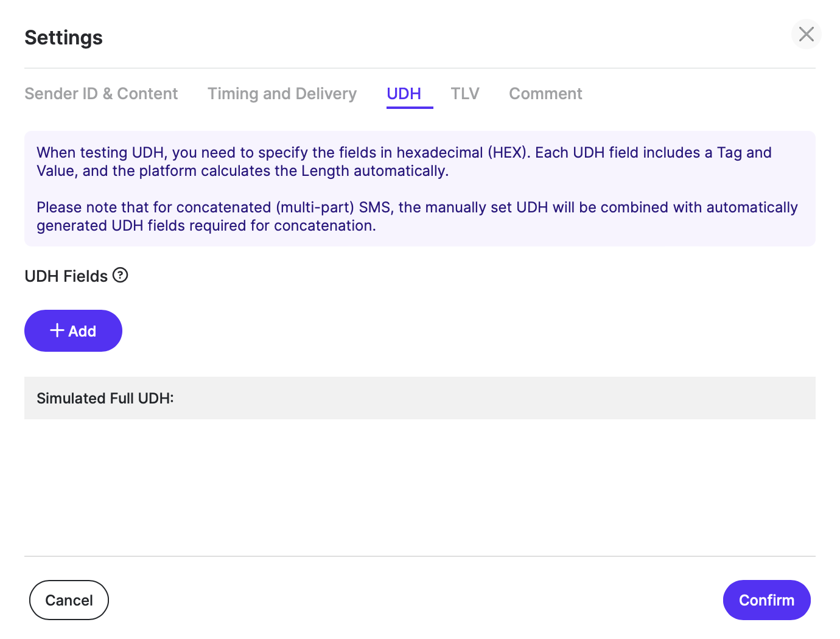Click the concatenated SMS note paragraph
Screen dimensions: 840x639
[x=417, y=216]
